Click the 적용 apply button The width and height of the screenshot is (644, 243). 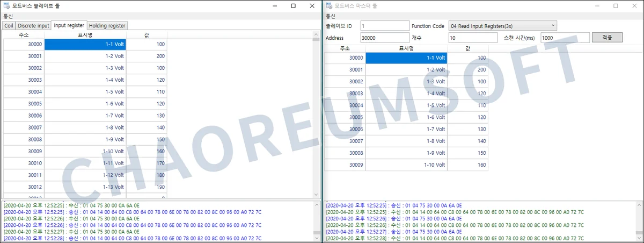pyautogui.click(x=607, y=38)
